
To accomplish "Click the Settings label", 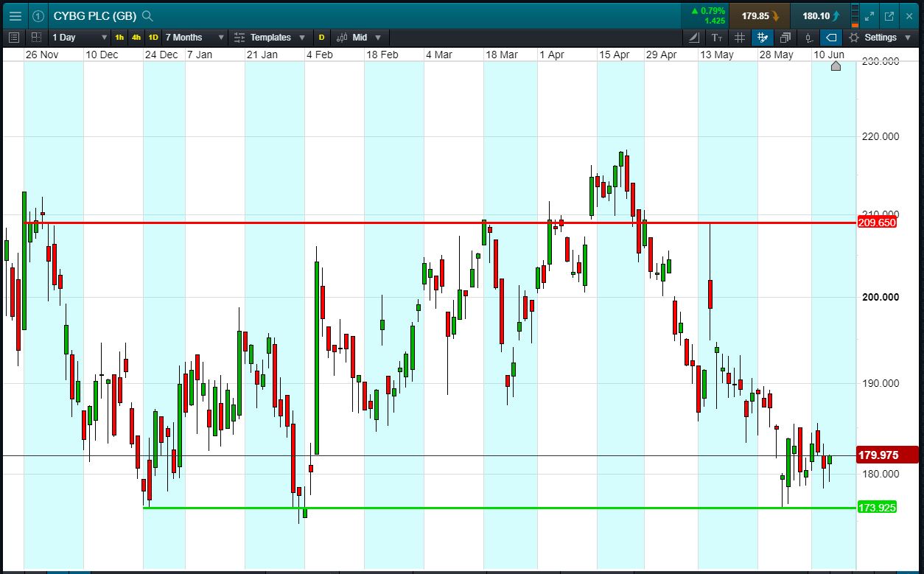I will tap(881, 37).
